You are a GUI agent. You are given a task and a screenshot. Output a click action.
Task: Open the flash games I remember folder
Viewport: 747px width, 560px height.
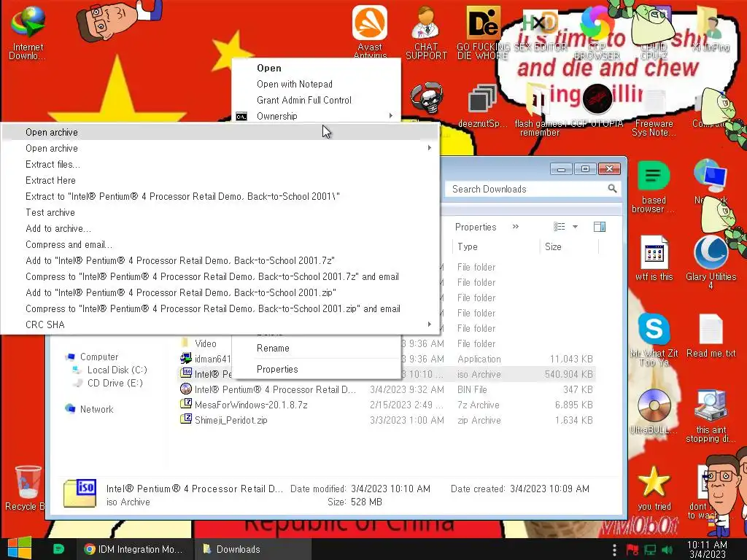[539, 109]
